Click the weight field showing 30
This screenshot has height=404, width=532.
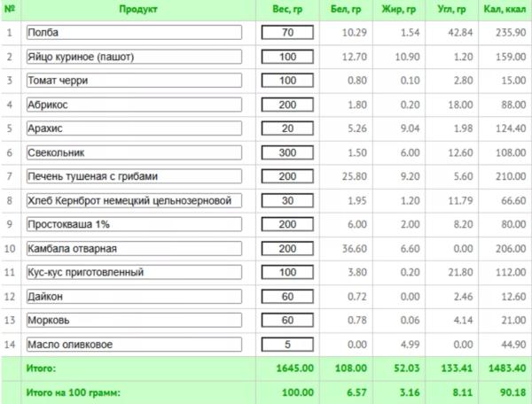tap(287, 200)
